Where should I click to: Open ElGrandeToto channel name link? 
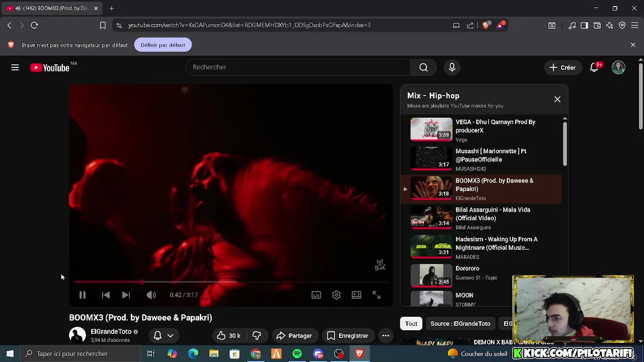click(111, 332)
